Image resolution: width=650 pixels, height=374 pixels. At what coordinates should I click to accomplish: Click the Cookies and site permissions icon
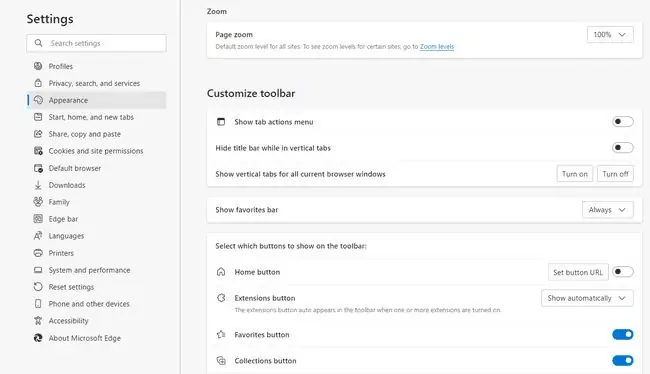38,151
